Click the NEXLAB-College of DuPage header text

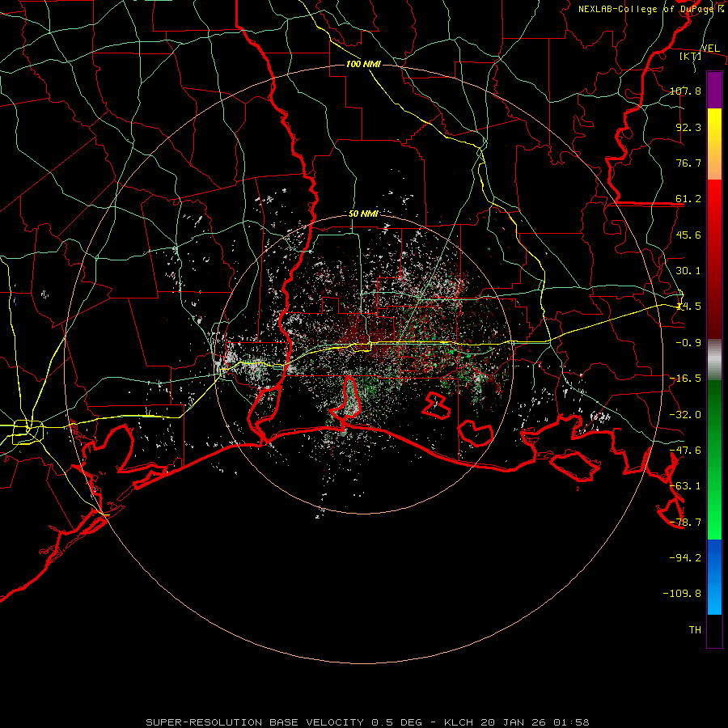[646, 9]
